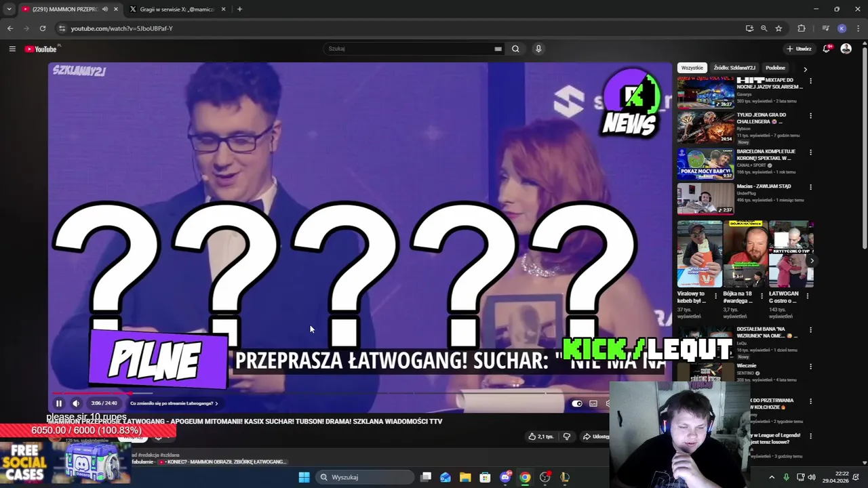Open the TYLKO JEDNA GRA DO CHALLENGERA thumbnail

(705, 127)
